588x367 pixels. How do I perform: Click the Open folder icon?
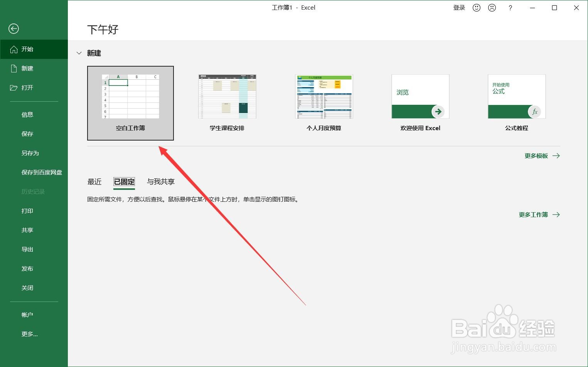(x=14, y=88)
